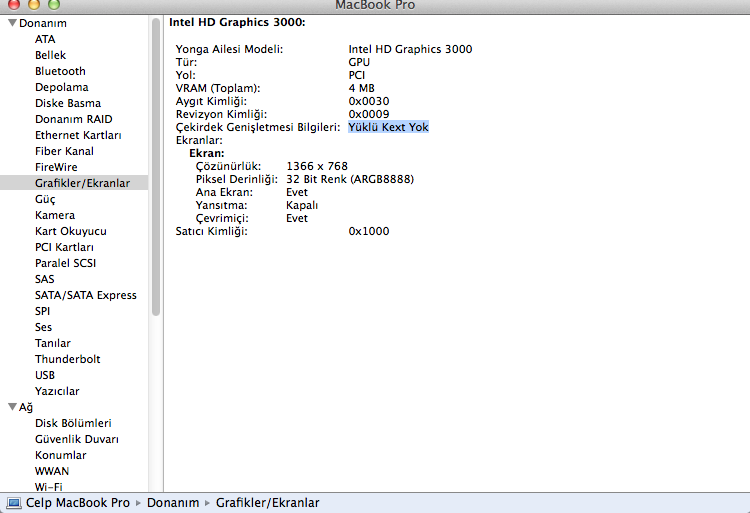The height and width of the screenshot is (513, 750).
Task: Zoom the window with green button
Action: 54,4
